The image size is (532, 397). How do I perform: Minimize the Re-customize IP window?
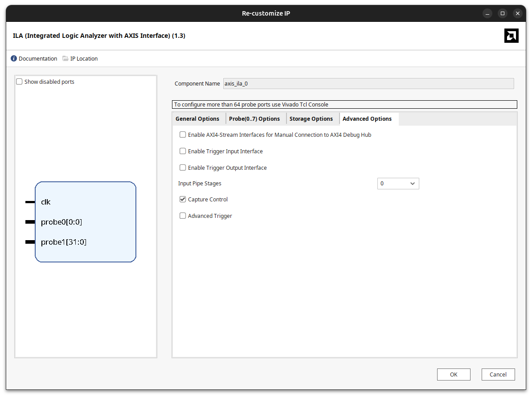coord(487,13)
